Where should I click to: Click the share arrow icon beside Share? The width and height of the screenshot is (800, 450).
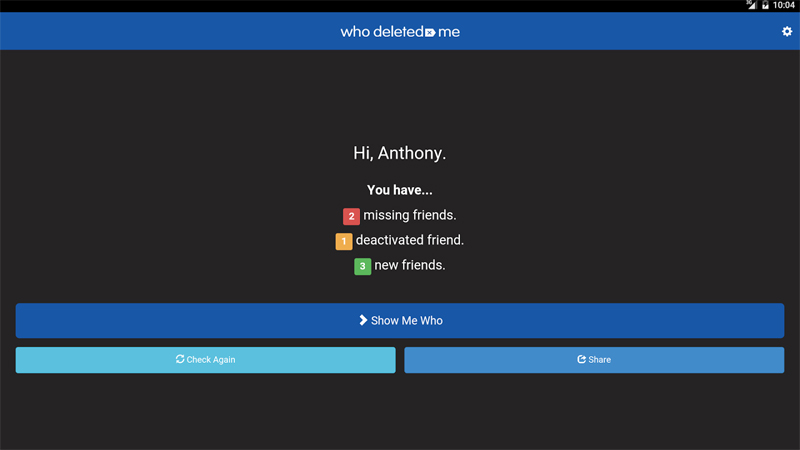[x=581, y=360]
